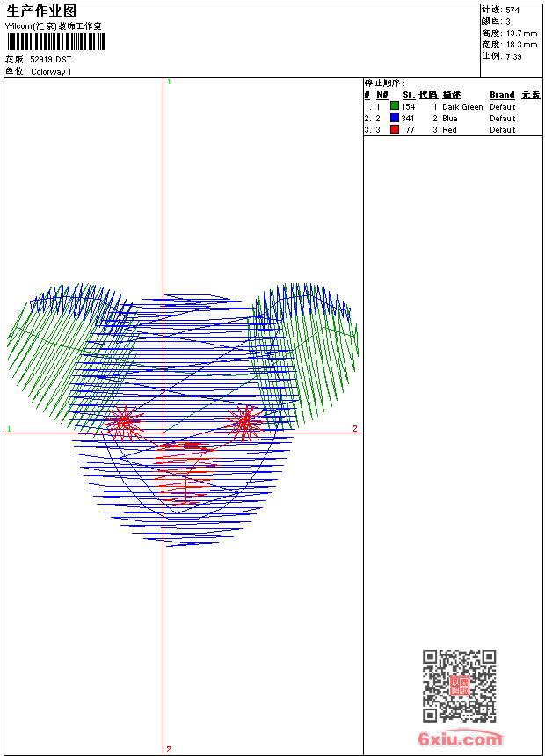Click the stitch count value '574'
The height and width of the screenshot is (756, 545).
tap(512, 11)
